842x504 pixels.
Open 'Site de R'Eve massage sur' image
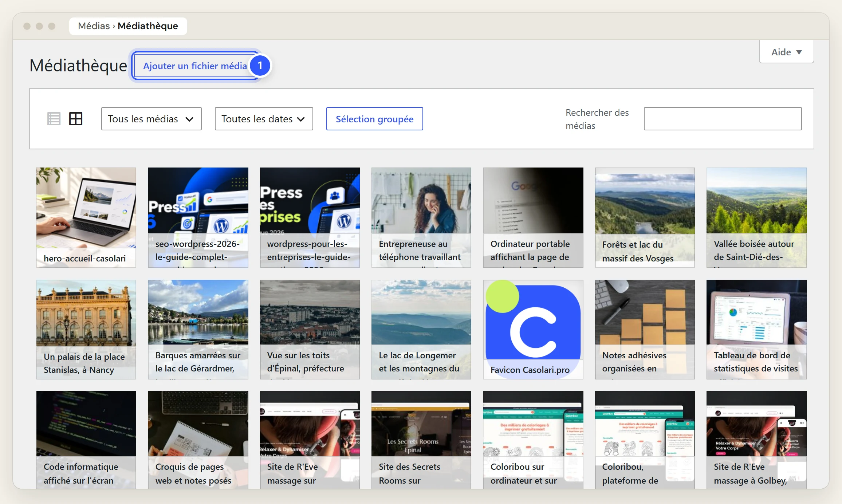tap(310, 440)
